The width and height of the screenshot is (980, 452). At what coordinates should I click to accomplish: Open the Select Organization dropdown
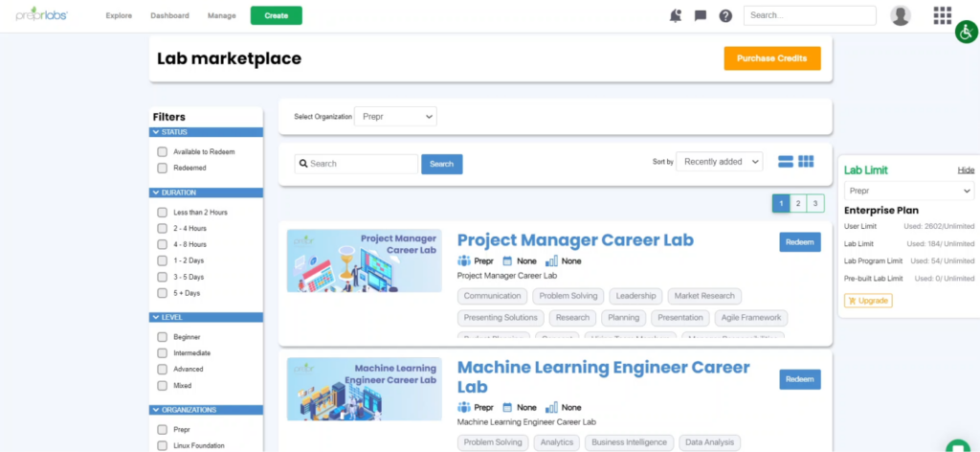[x=395, y=116]
